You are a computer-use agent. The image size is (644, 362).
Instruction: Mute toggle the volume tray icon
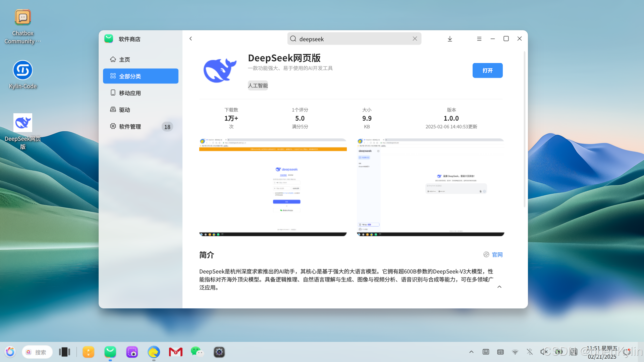[x=544, y=352]
